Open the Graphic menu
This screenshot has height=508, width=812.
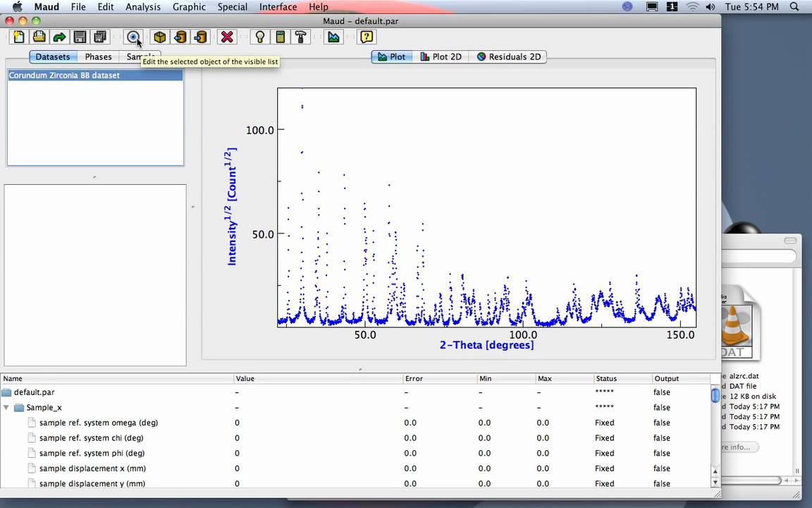tap(189, 7)
